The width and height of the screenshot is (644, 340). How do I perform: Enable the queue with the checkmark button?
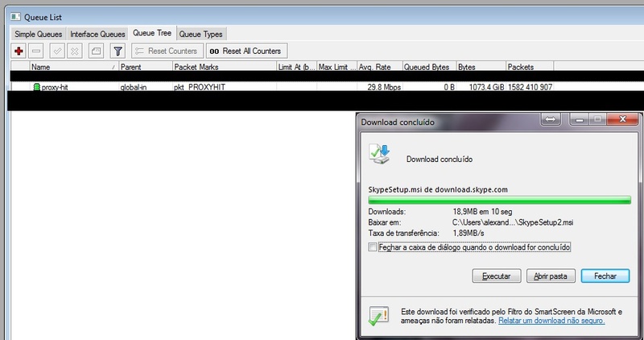[x=57, y=51]
